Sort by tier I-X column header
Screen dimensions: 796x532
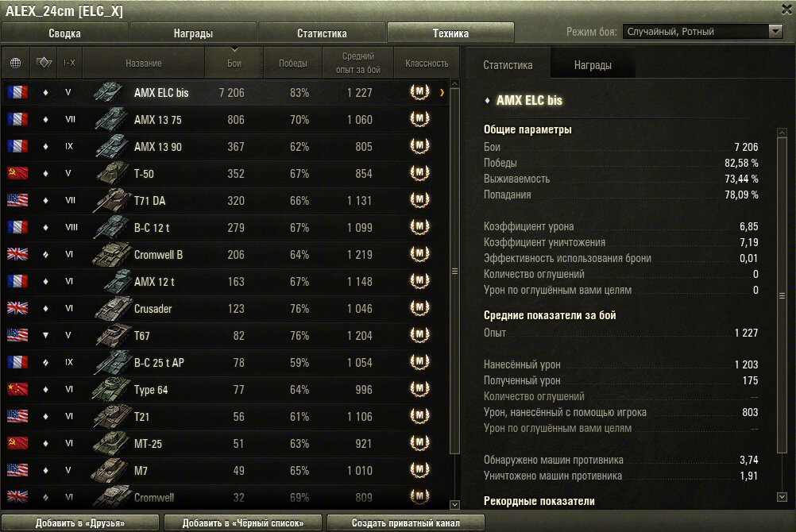pos(70,63)
